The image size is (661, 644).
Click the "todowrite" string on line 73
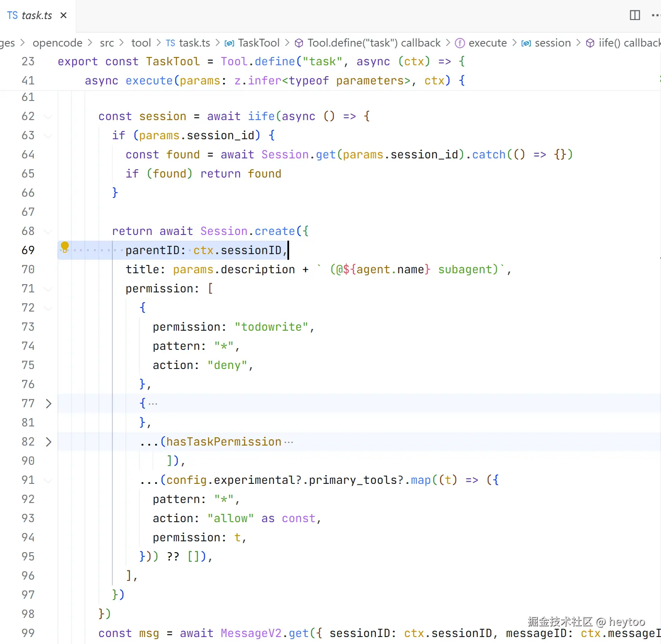tap(271, 327)
